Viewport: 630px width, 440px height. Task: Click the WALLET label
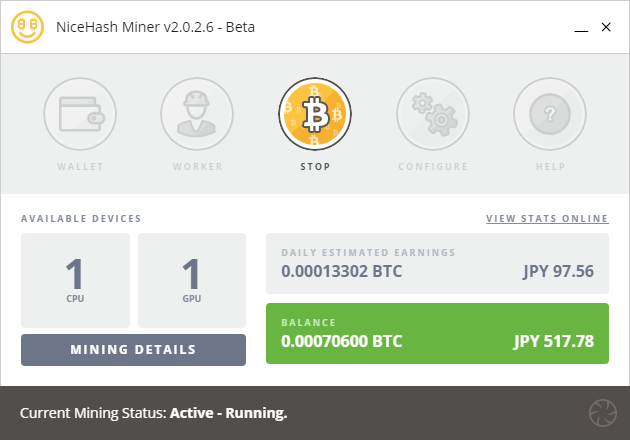point(80,166)
